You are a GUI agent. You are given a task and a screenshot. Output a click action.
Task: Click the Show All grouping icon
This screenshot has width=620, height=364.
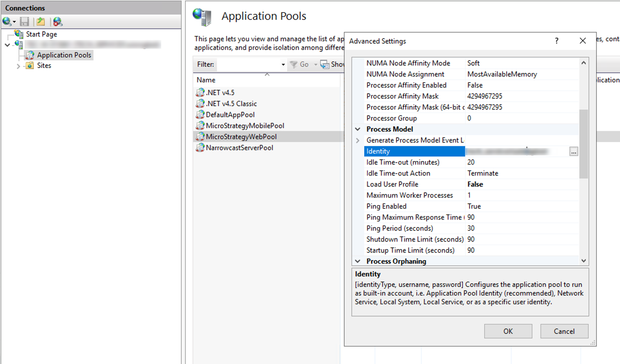click(x=324, y=64)
